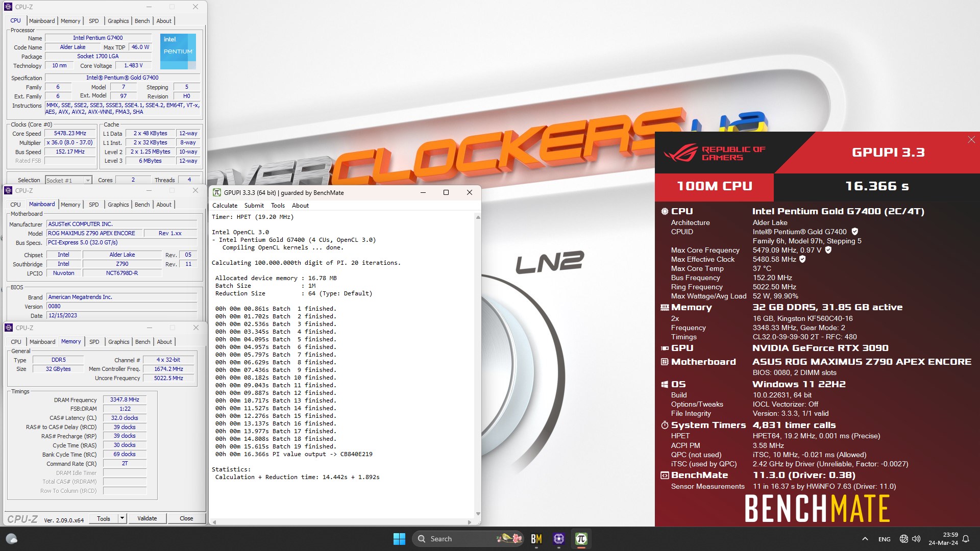Open Graphics tab in bottom CPU-Z window

[x=119, y=342]
